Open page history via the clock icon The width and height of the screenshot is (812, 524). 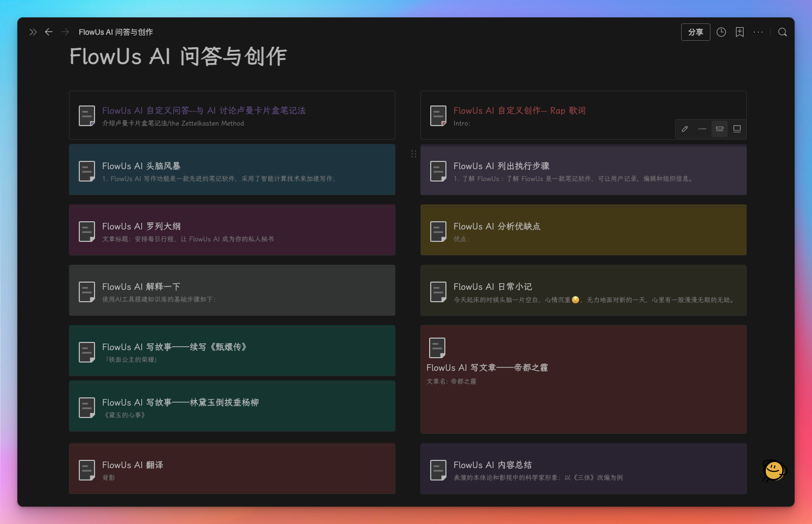(721, 32)
